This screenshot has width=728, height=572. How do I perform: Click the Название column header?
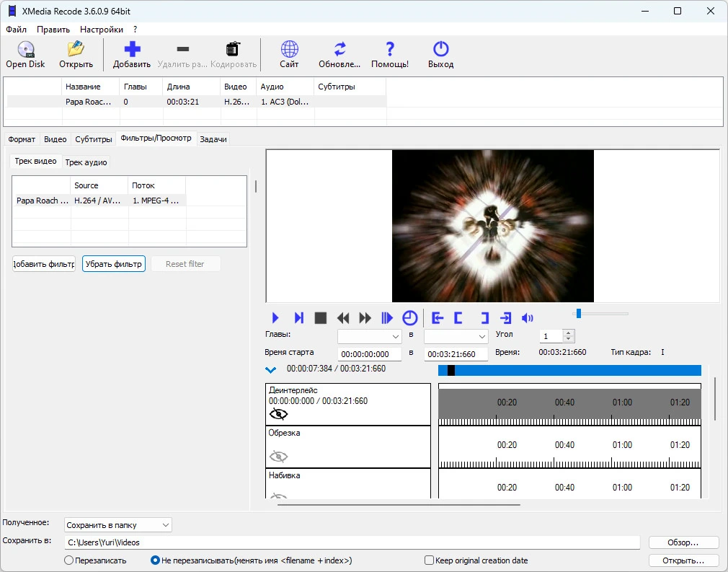point(90,87)
